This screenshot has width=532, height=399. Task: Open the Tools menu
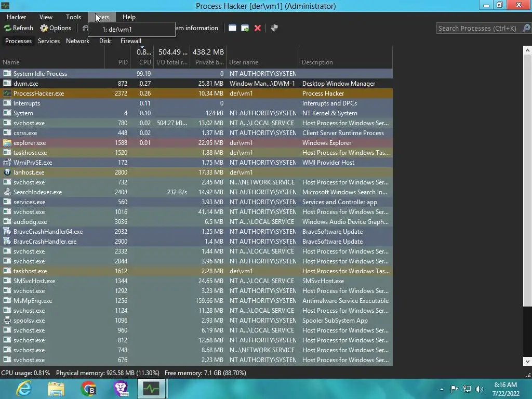tap(73, 17)
